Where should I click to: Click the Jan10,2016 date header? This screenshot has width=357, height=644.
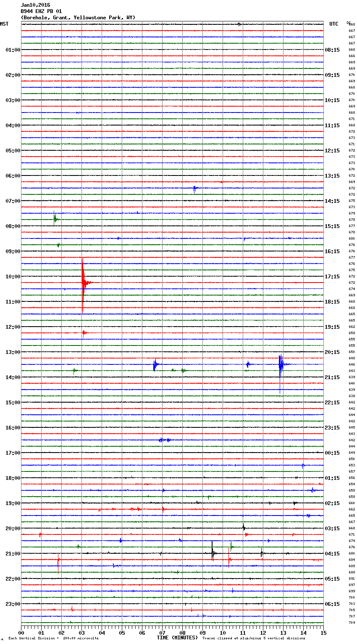(35, 5)
